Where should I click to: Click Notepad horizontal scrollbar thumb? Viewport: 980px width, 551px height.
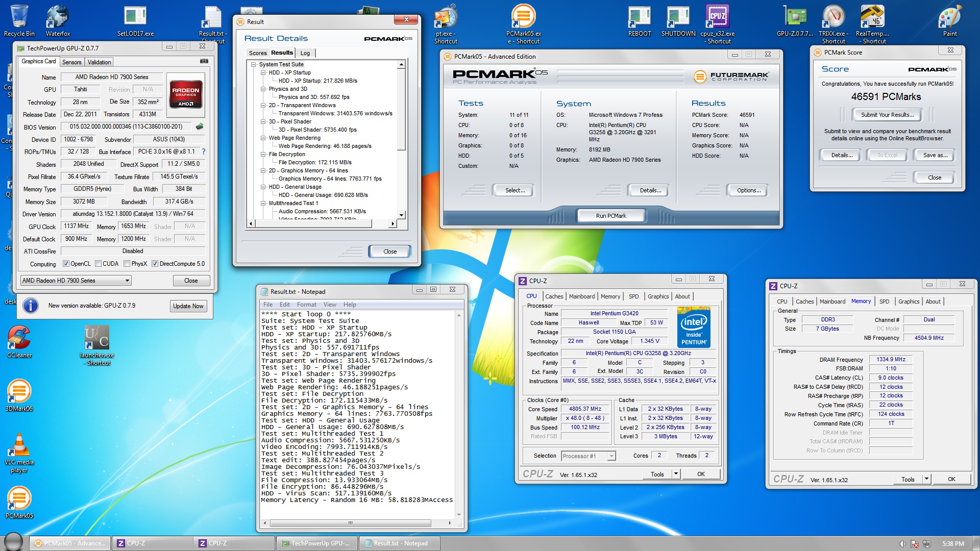[350, 523]
